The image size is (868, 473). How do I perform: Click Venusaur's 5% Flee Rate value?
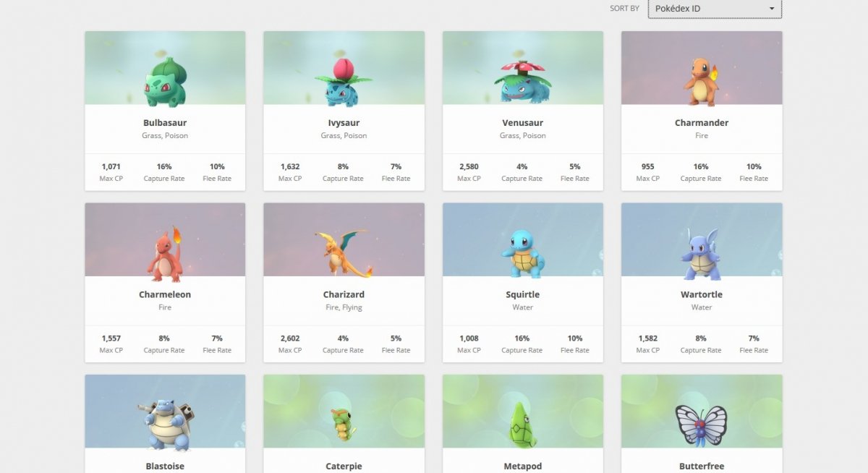575,166
